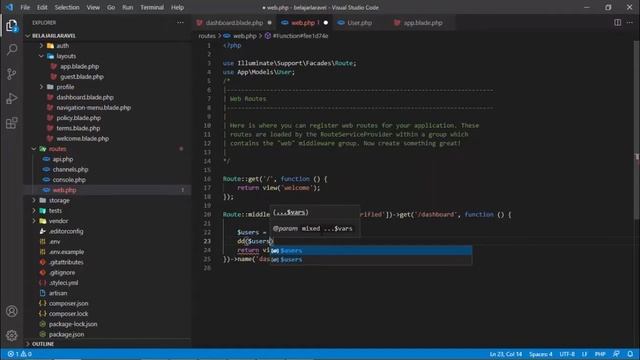Open the Go menu

111,7
